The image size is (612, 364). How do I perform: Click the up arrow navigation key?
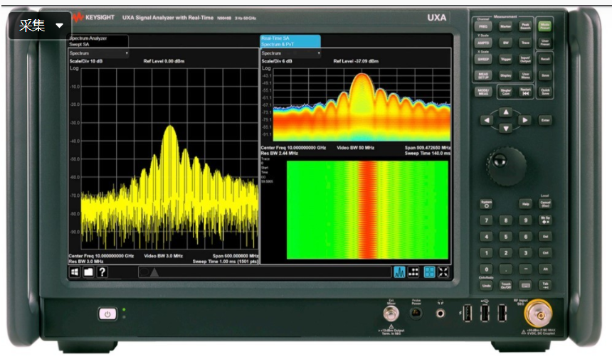click(x=506, y=112)
